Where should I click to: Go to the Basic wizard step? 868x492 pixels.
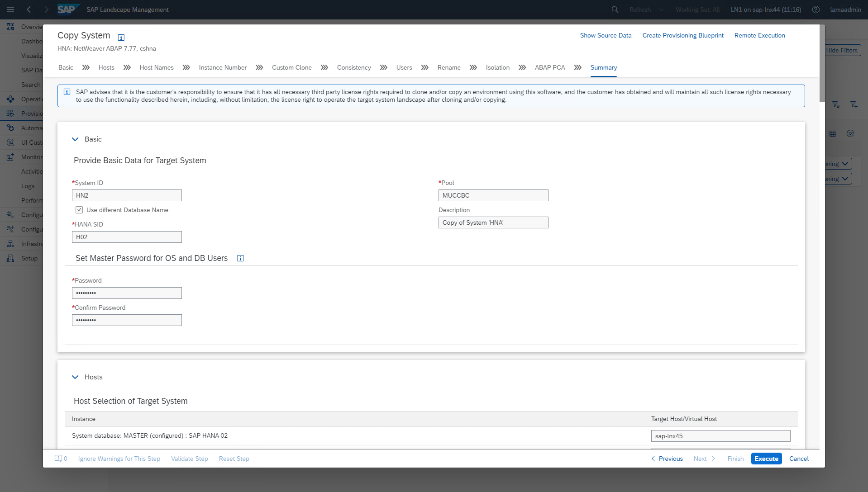[x=66, y=67]
